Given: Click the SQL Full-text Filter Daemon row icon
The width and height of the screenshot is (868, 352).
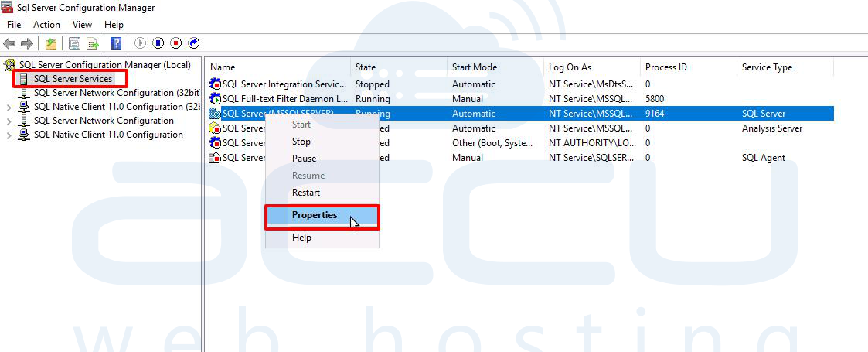Looking at the screenshot, I should point(215,99).
